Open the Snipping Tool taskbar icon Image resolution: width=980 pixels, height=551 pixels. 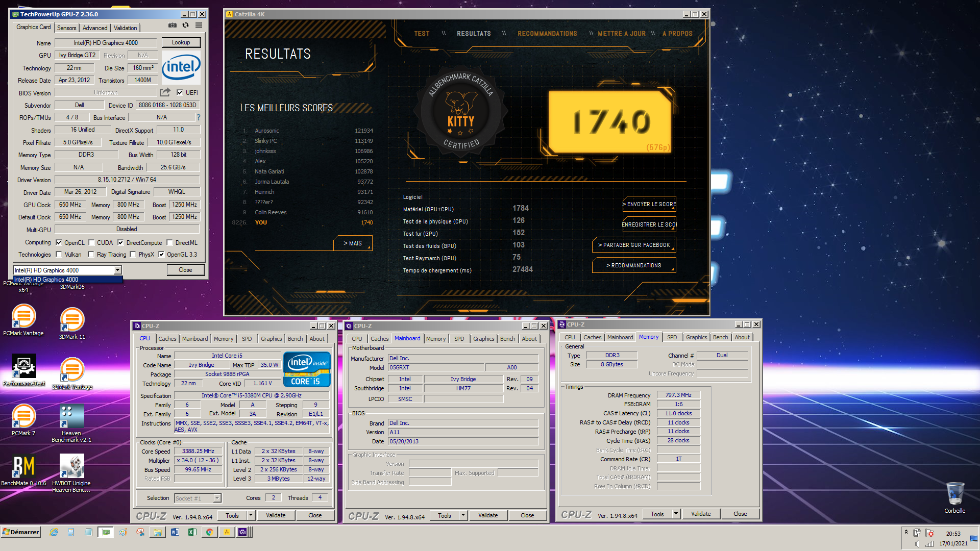(140, 532)
